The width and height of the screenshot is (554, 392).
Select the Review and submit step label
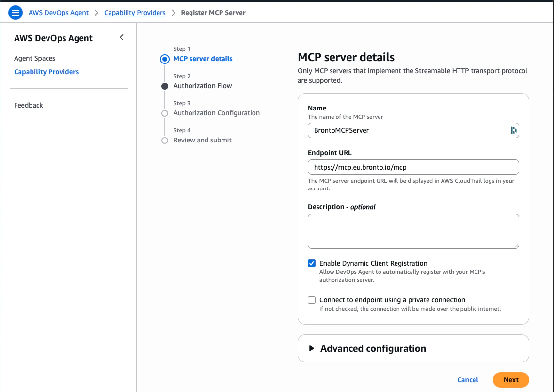(203, 140)
